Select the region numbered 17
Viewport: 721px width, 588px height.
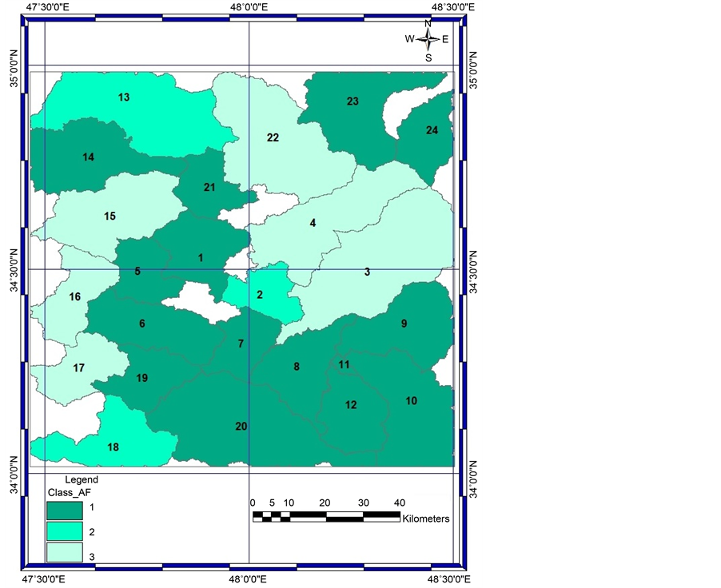tap(78, 368)
